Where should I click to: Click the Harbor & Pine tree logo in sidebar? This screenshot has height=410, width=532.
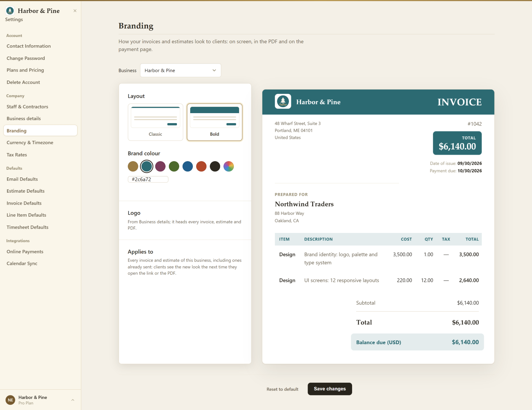pos(10,11)
